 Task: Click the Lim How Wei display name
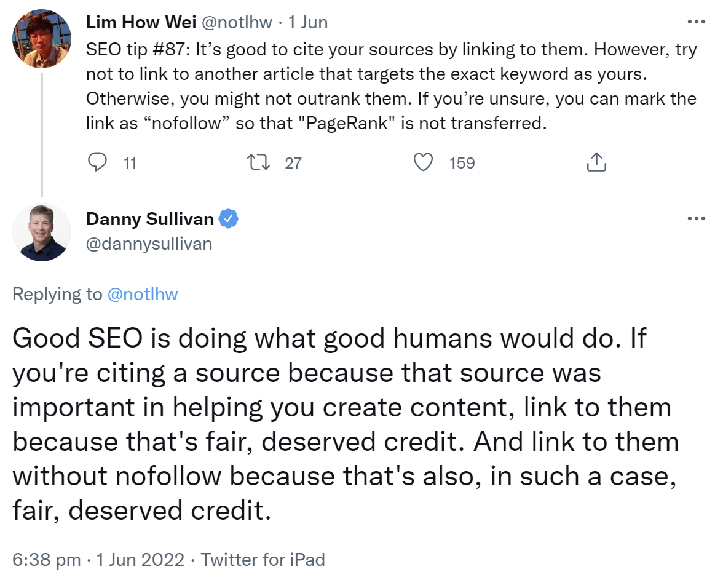tap(140, 23)
